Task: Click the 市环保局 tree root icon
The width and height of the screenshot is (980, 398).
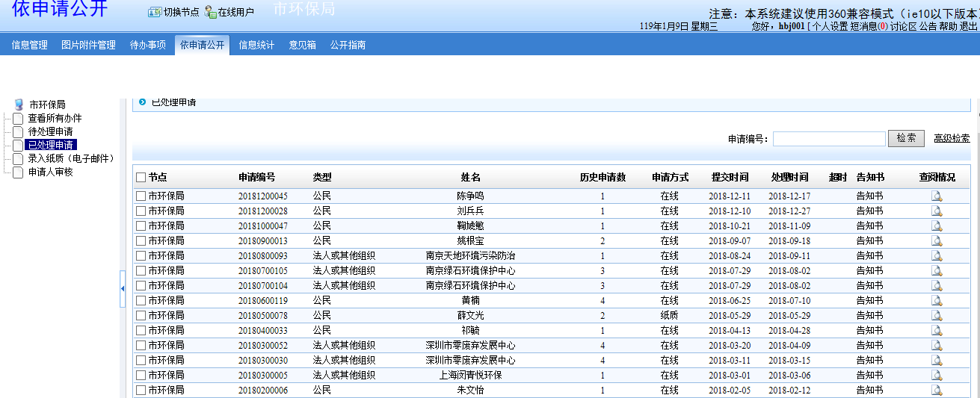Action: tap(19, 105)
